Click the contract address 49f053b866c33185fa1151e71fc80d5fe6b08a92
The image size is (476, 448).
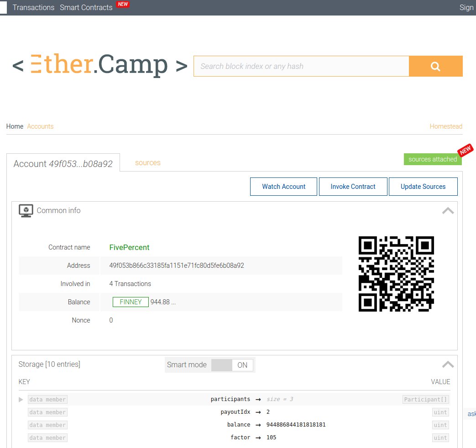point(177,266)
